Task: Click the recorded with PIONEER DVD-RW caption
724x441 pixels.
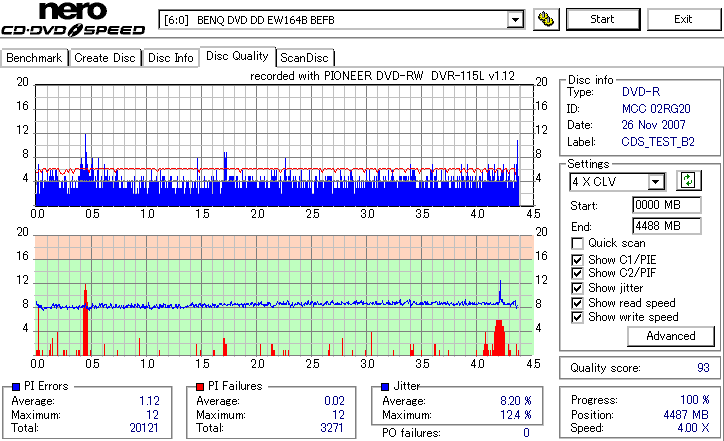Action: pyautogui.click(x=382, y=76)
